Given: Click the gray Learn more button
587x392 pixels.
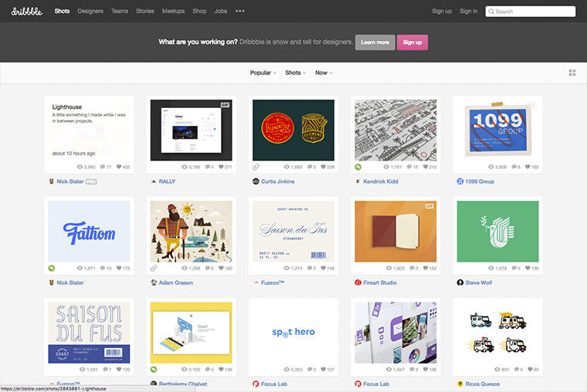Looking at the screenshot, I should click(x=375, y=42).
